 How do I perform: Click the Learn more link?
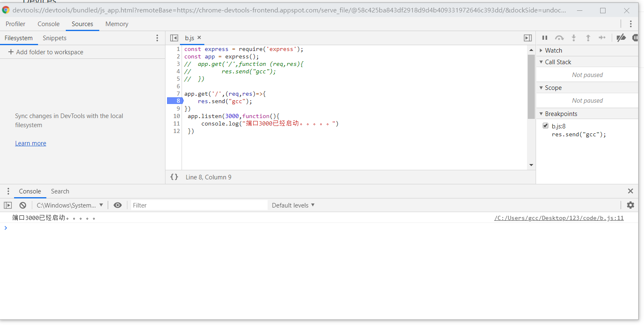tap(30, 143)
